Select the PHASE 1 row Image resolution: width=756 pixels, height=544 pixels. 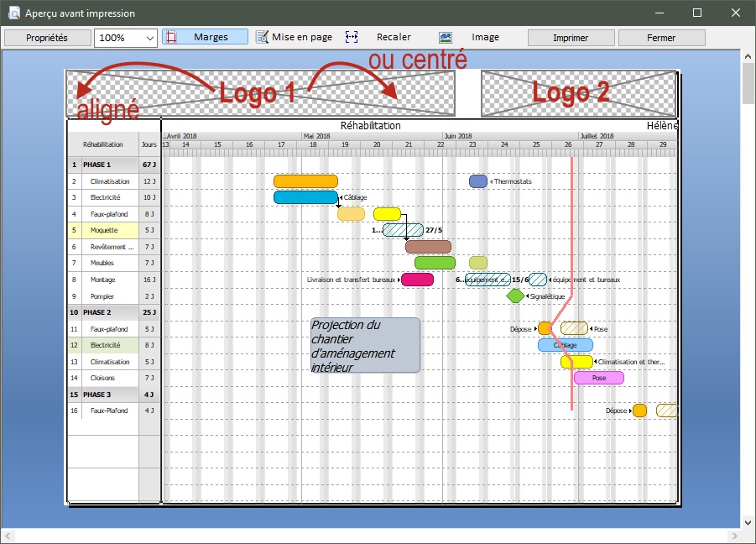tap(114, 165)
